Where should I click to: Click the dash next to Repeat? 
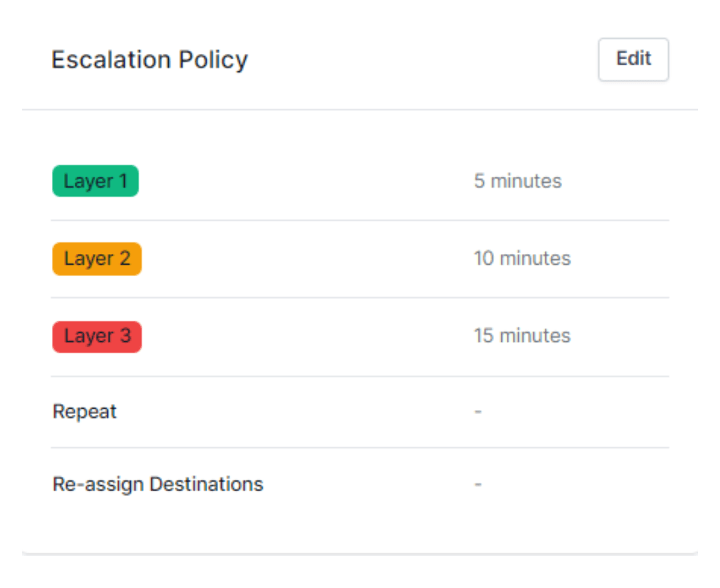point(477,411)
